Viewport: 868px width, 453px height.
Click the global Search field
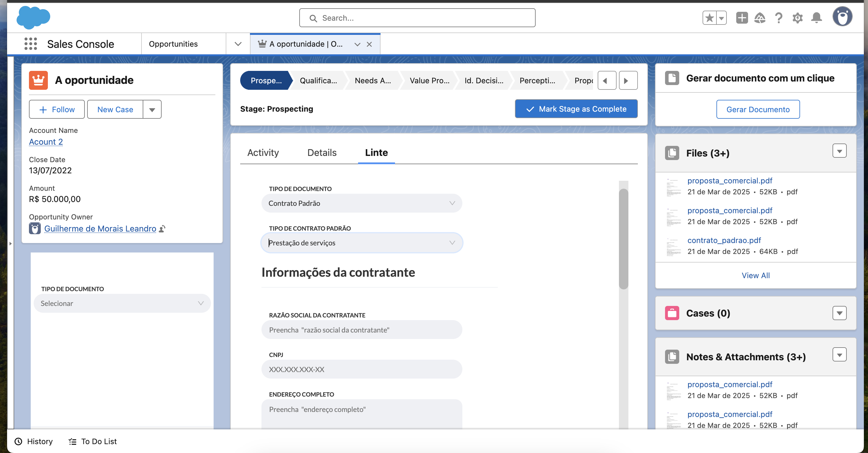point(417,18)
